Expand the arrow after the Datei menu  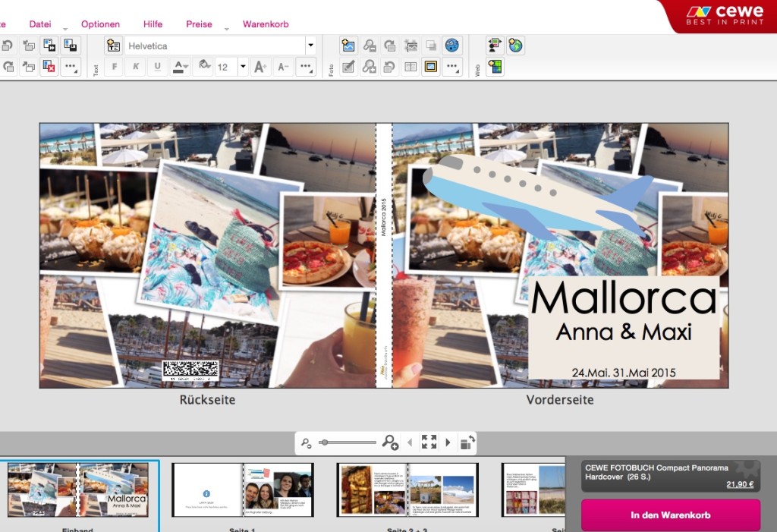[x=65, y=29]
